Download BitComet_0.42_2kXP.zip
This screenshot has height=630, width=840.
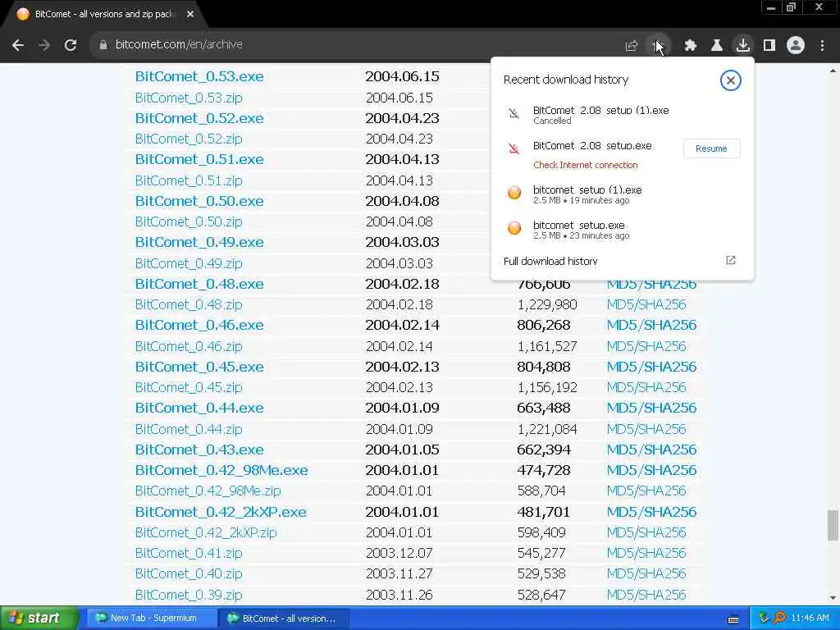(206, 533)
